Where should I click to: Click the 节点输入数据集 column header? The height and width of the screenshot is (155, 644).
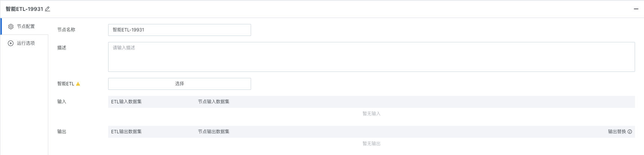tap(214, 102)
